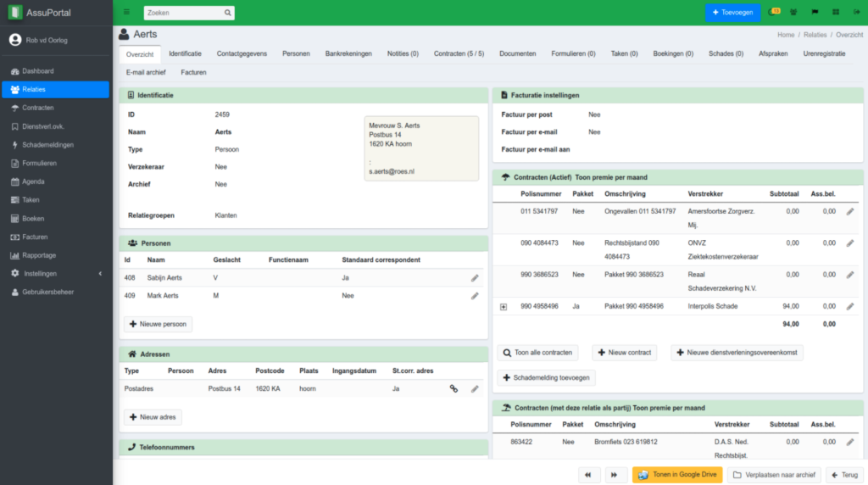The image size is (868, 485).
Task: Click Nieuwe dienstverleningsovereenkomst button
Action: click(x=737, y=353)
